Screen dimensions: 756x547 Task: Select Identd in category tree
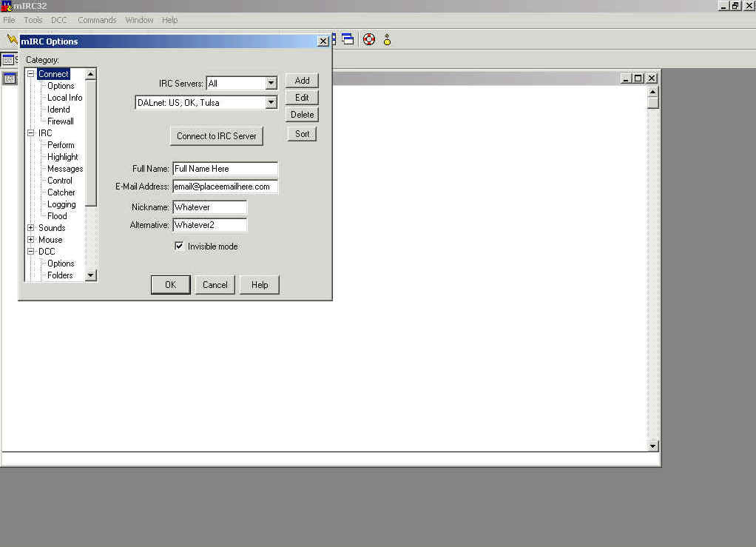click(58, 110)
